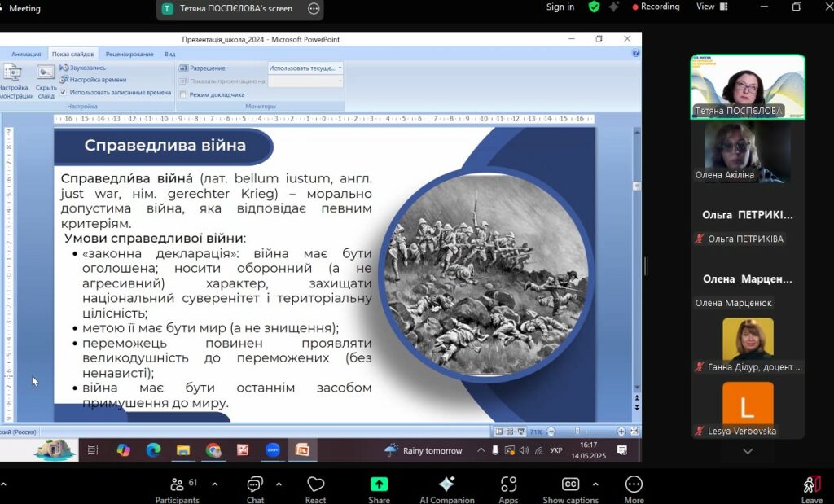
Task: Click the AI sparkle icon in Zoom title bar
Action: (614, 7)
